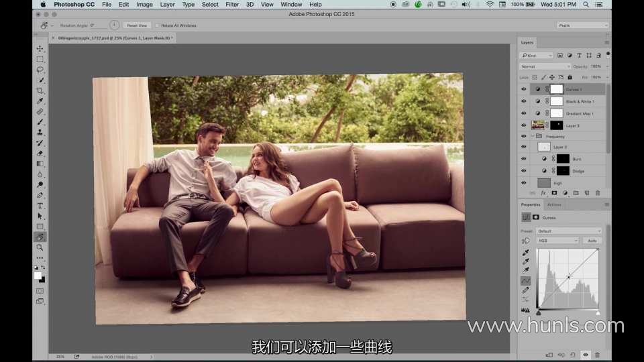Open the Normal blend mode dropdown

pyautogui.click(x=545, y=66)
